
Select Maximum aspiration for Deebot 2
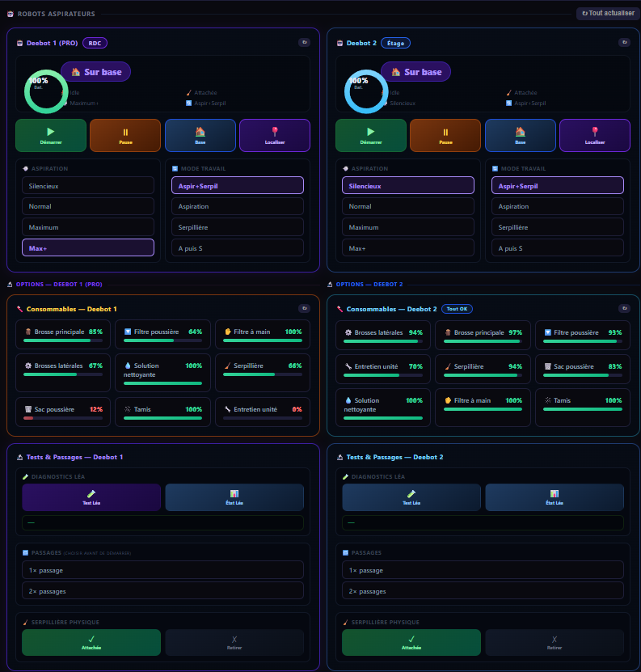[x=408, y=227]
